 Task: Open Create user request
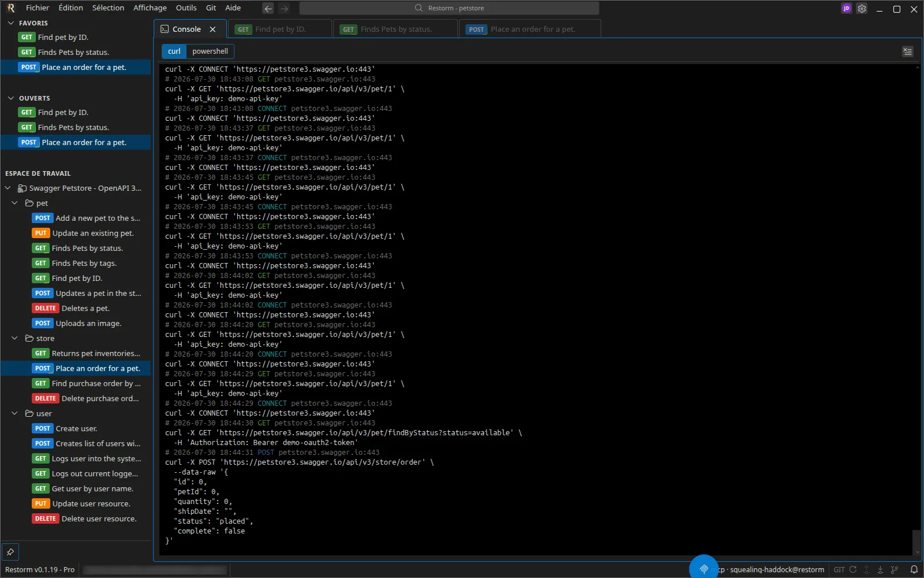click(76, 428)
